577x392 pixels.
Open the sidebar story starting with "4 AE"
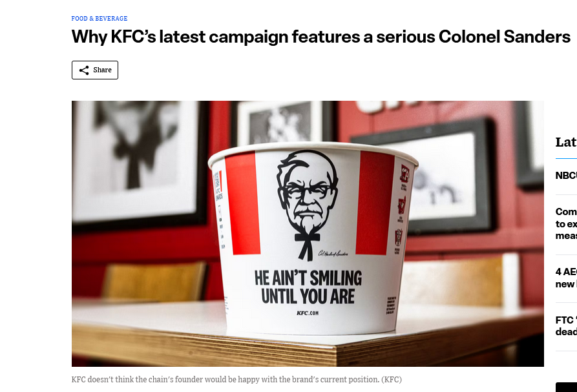pos(566,278)
